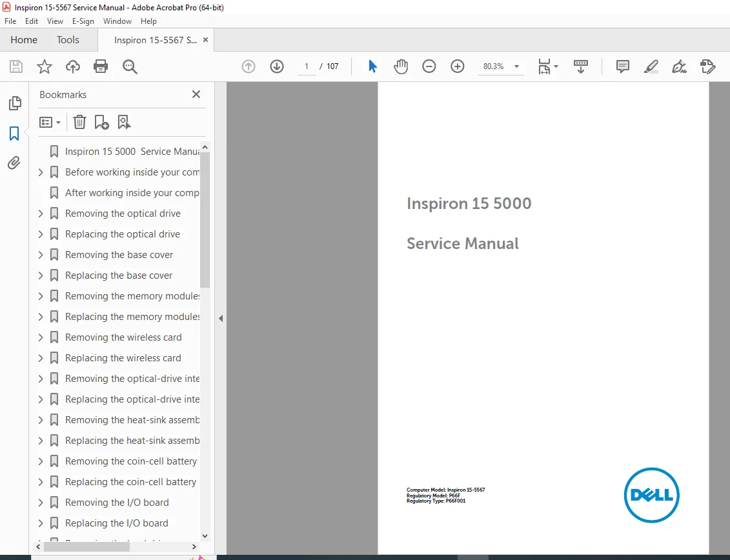
Task: Click the stamp edit tool icon
Action: click(707, 66)
